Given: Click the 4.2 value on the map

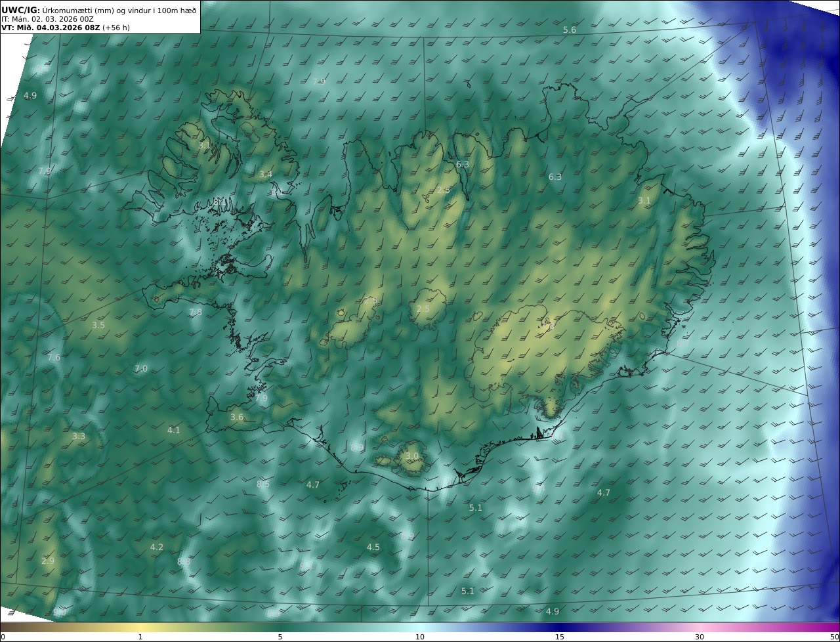Looking at the screenshot, I should point(157,547).
